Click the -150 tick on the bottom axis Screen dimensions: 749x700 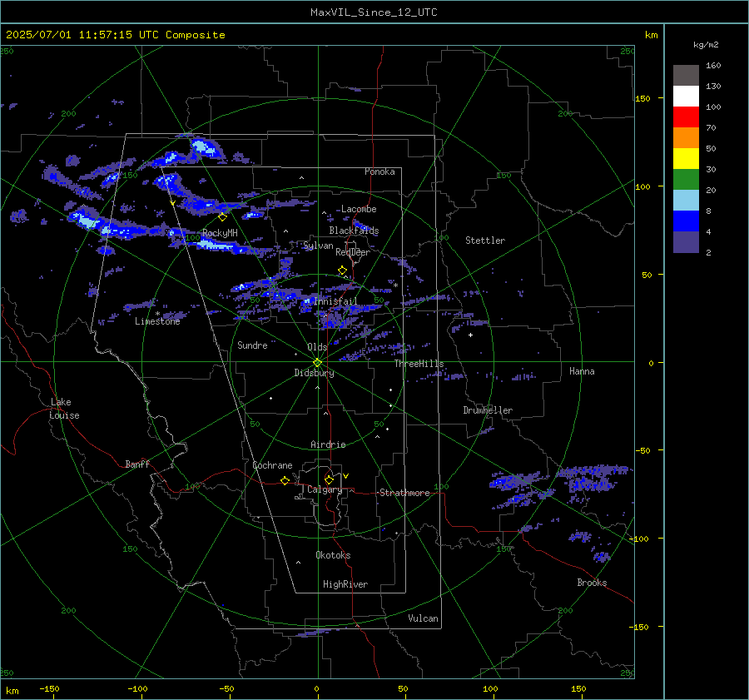pyautogui.click(x=49, y=688)
